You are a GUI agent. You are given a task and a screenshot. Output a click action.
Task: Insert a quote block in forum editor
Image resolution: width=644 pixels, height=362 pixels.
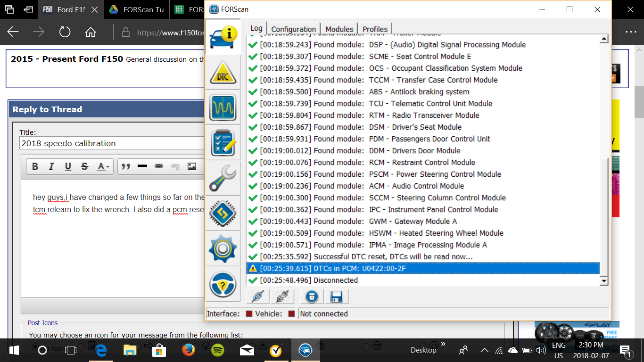[126, 166]
